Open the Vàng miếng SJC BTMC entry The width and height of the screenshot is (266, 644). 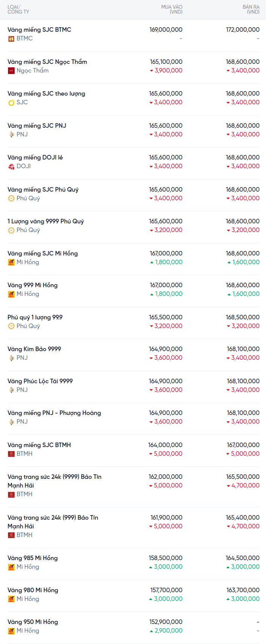pyautogui.click(x=39, y=29)
